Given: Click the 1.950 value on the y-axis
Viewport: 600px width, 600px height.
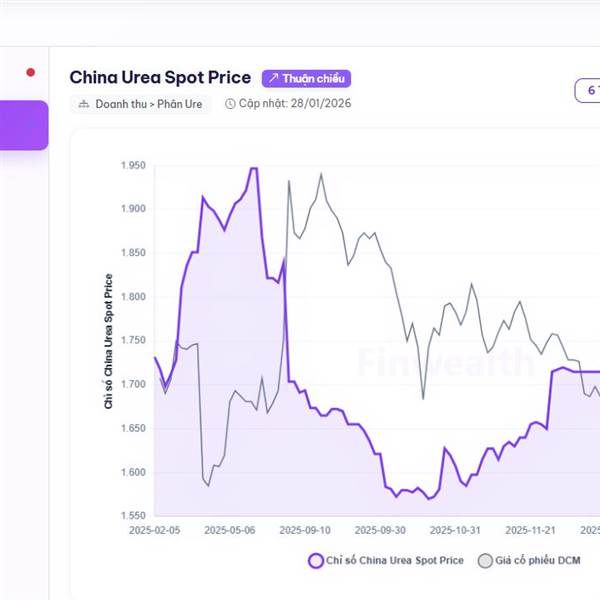Looking at the screenshot, I should 132,166.
